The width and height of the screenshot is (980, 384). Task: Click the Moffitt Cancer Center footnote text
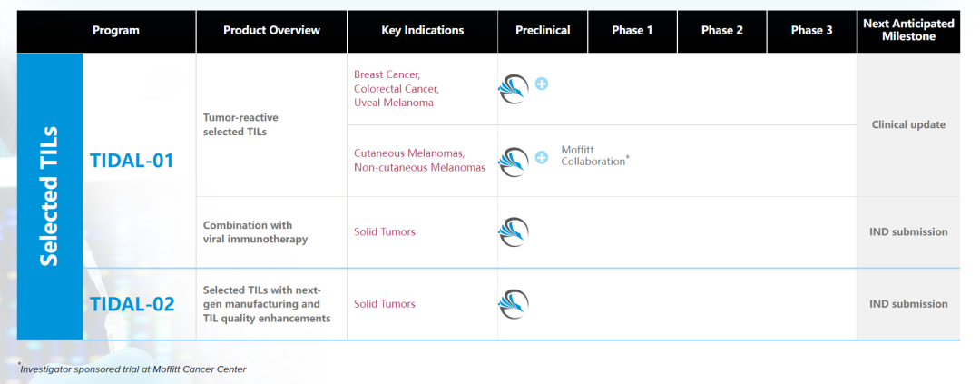tap(134, 369)
